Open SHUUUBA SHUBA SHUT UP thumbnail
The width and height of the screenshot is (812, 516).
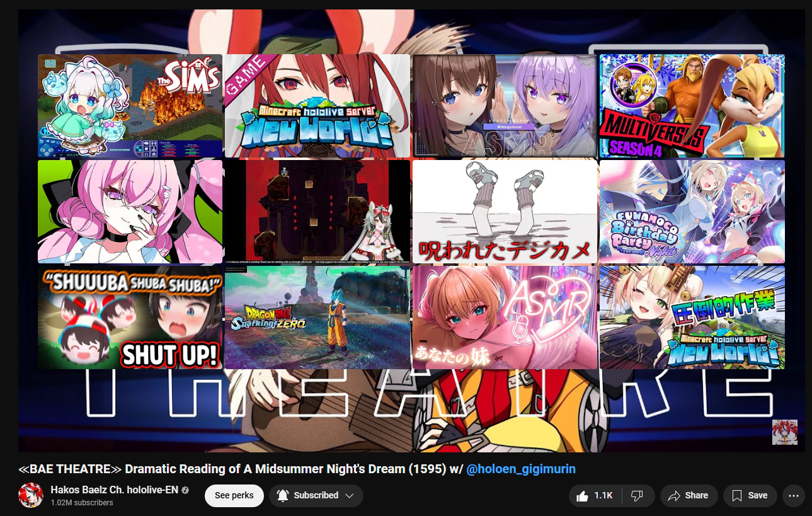[x=130, y=318]
